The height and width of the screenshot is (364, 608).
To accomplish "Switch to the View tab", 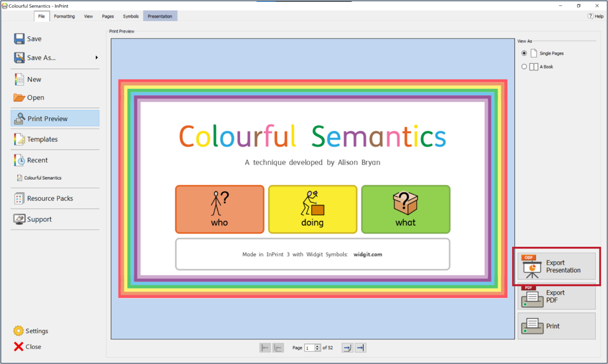I will coord(88,16).
